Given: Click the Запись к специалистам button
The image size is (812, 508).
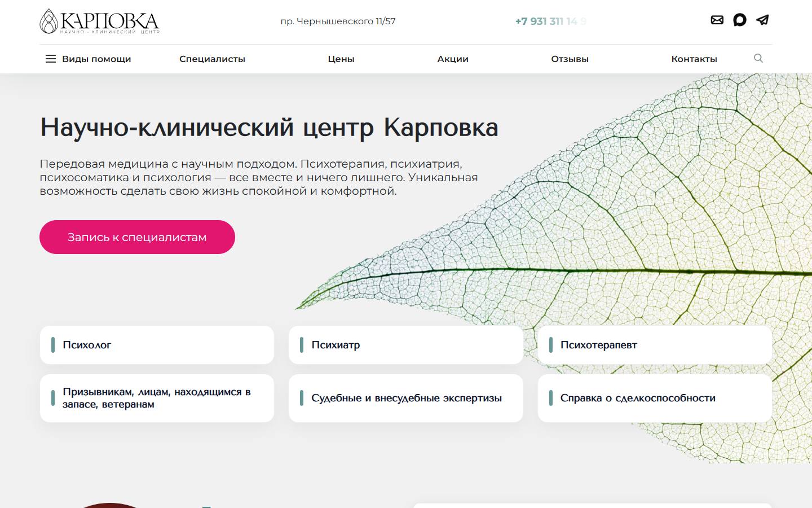Looking at the screenshot, I should (x=137, y=237).
